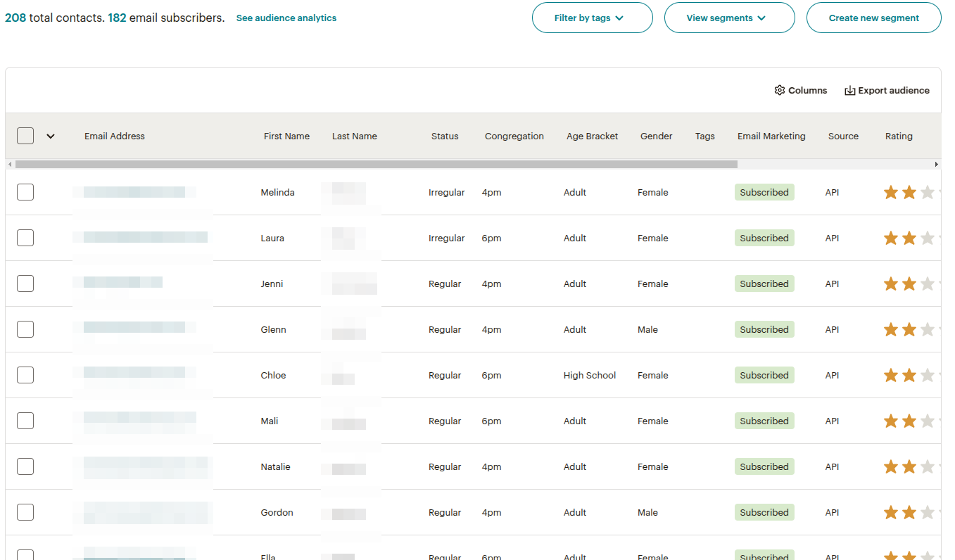The width and height of the screenshot is (955, 560).
Task: Click first gold star in Melinda's rating
Action: pos(891,193)
